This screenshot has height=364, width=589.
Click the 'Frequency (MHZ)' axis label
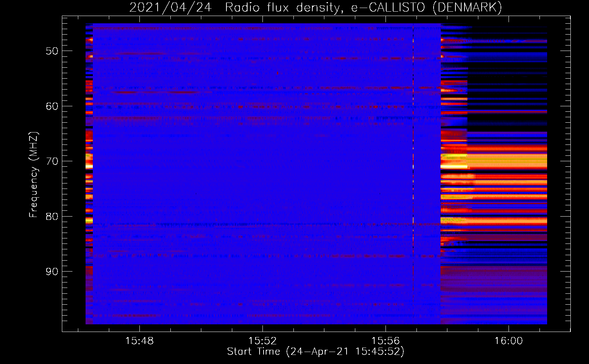pos(33,175)
